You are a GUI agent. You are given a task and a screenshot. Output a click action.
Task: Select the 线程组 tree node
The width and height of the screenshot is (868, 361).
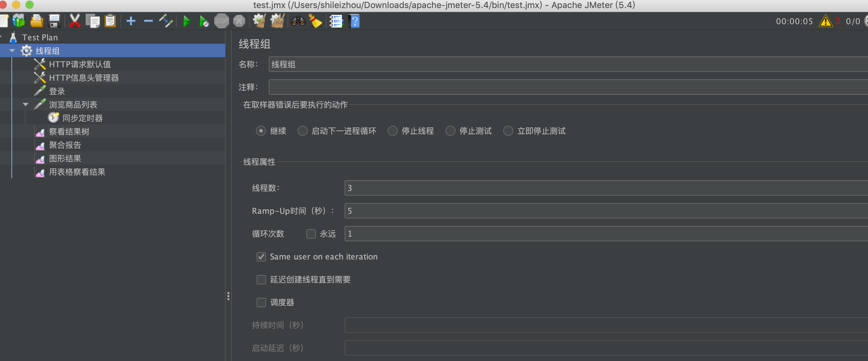[x=47, y=50]
